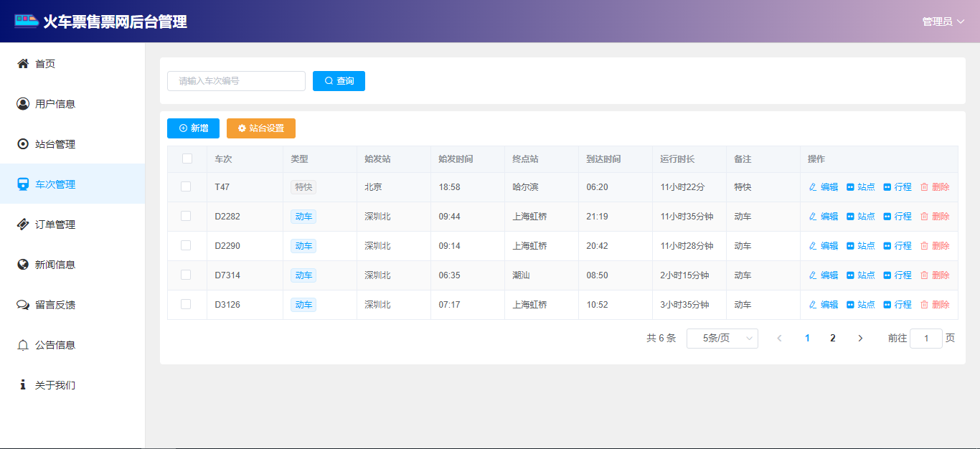Click the home icon beside 首页
Screen dimensions: 980x449
click(x=23, y=64)
